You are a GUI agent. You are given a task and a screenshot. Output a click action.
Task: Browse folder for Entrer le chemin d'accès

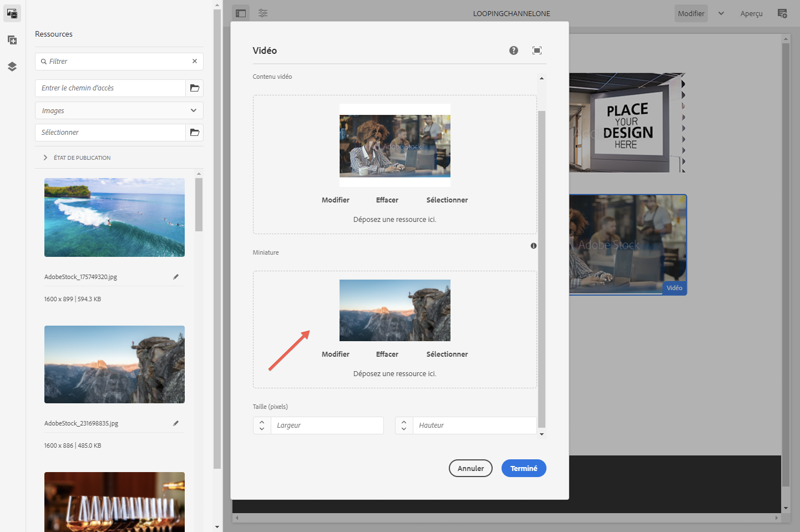[x=195, y=88]
